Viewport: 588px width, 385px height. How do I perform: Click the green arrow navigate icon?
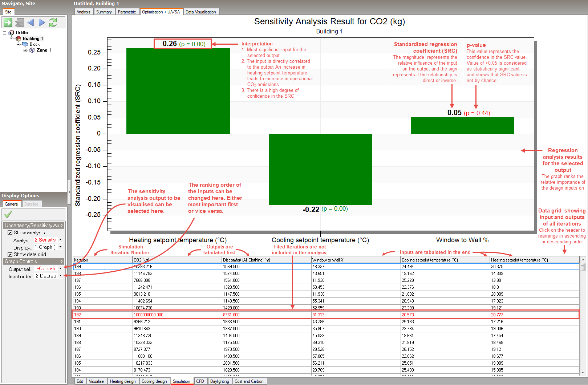8,23
